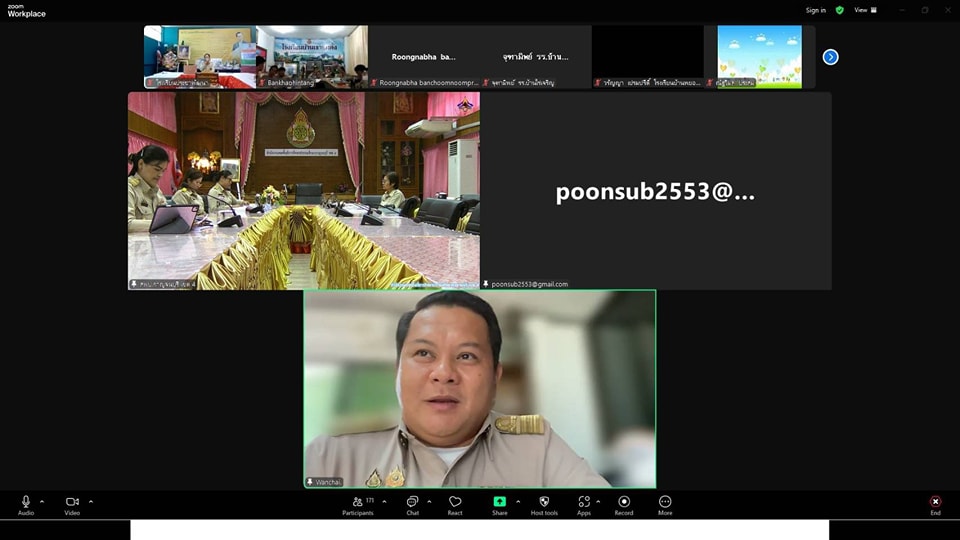
Task: Start screen Share
Action: pos(500,505)
